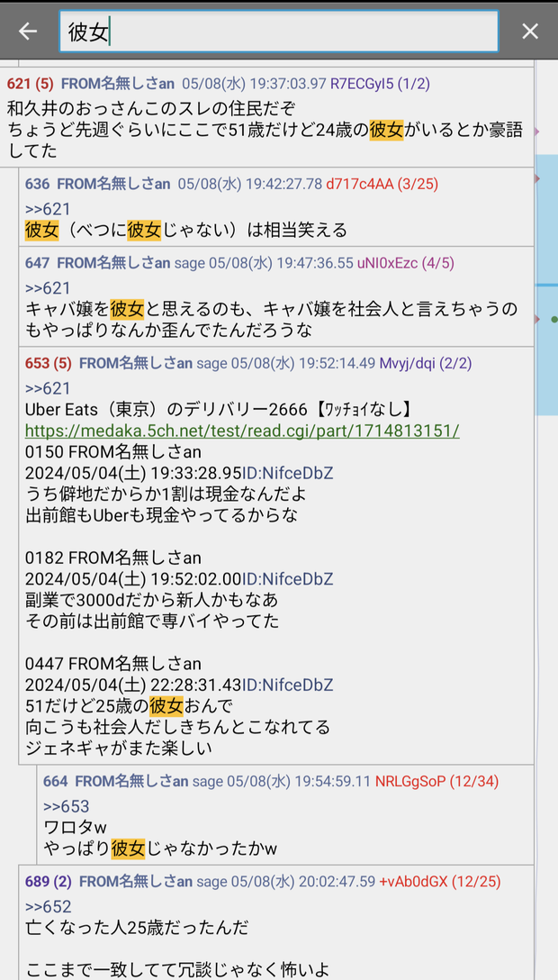Open post number 653 (5)
The image size is (558, 980).
pyautogui.click(x=48, y=363)
